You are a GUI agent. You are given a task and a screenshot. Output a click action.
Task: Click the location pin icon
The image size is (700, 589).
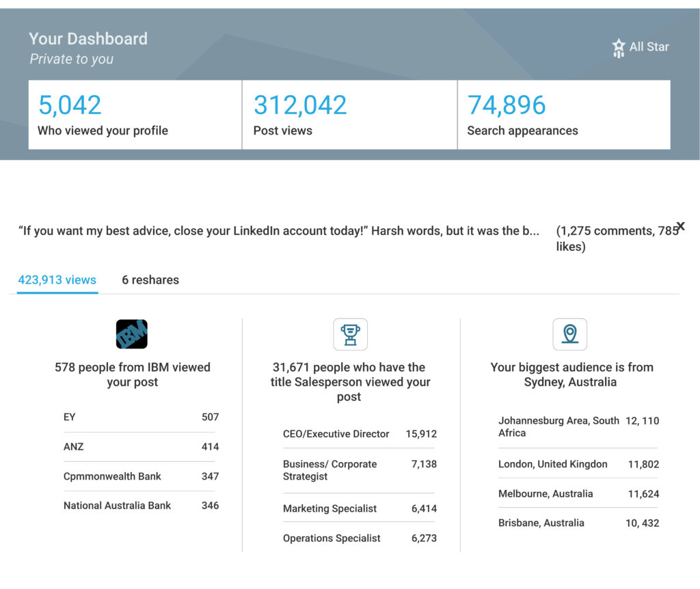click(569, 334)
